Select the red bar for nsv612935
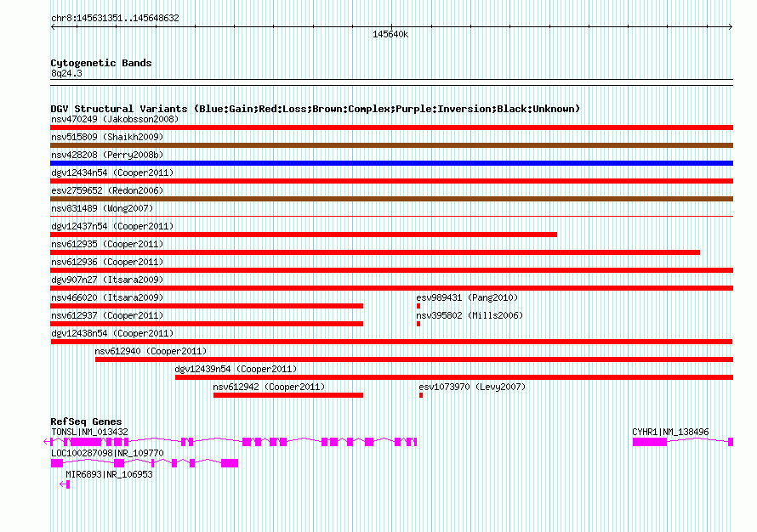Viewport: 757px width, 532px height. 375,252
